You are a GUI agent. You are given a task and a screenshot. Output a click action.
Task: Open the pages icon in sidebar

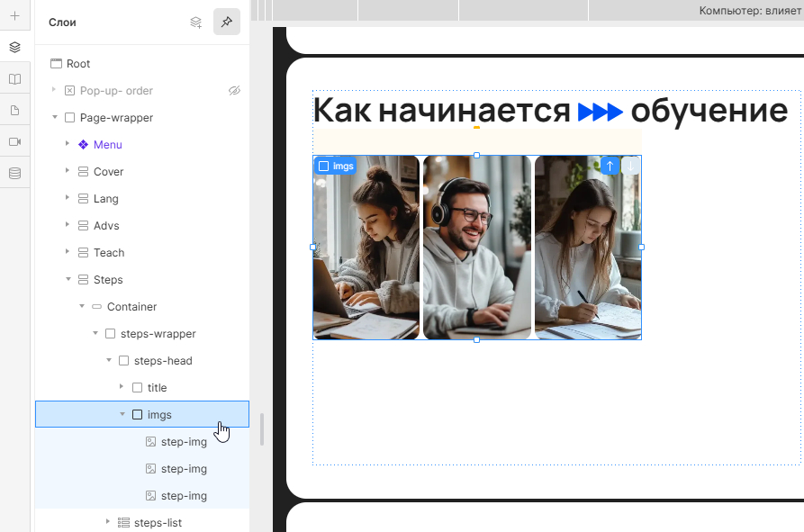pos(14,110)
